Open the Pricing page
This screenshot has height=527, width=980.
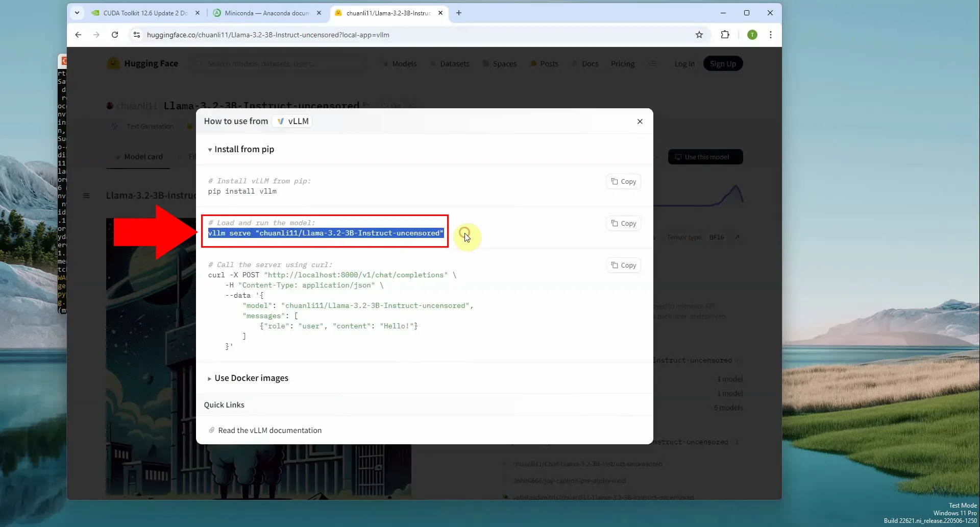pyautogui.click(x=623, y=64)
